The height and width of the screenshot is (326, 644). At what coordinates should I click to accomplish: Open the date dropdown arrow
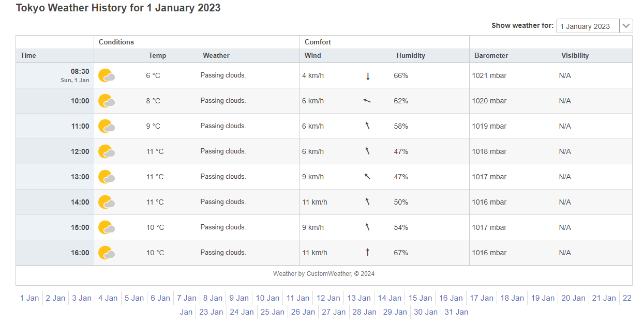[x=626, y=26]
